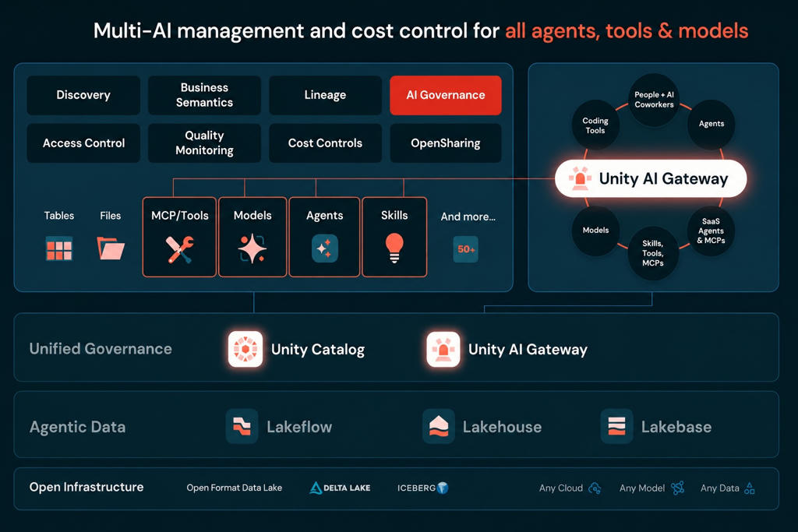Click the MCP/Tools wrench and screwdriver icon
Viewport: 798px width, 532px height.
(180, 249)
